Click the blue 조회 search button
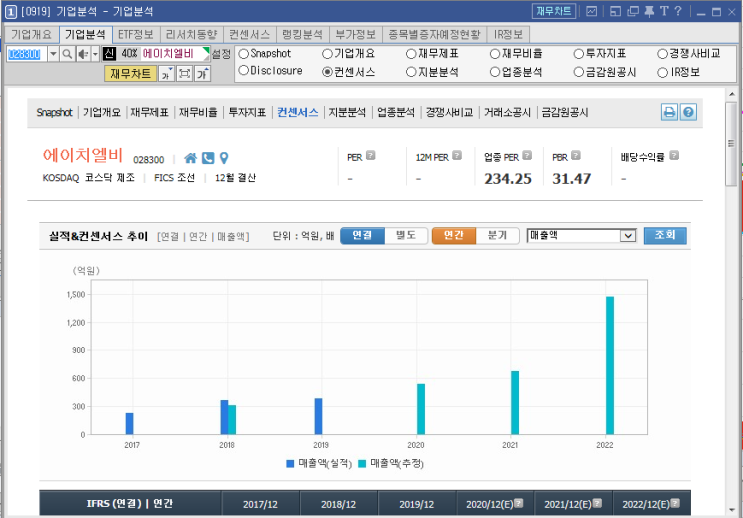 pyautogui.click(x=665, y=235)
